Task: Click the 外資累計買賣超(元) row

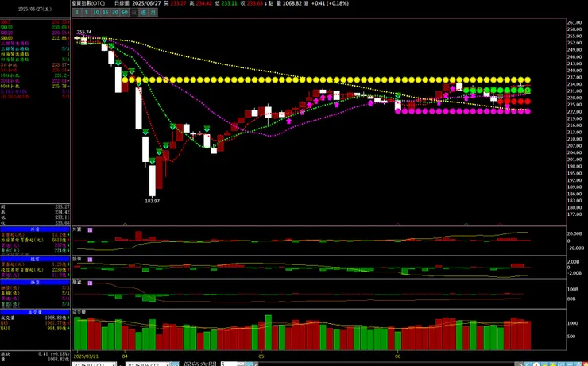Action: pyautogui.click(x=35, y=240)
